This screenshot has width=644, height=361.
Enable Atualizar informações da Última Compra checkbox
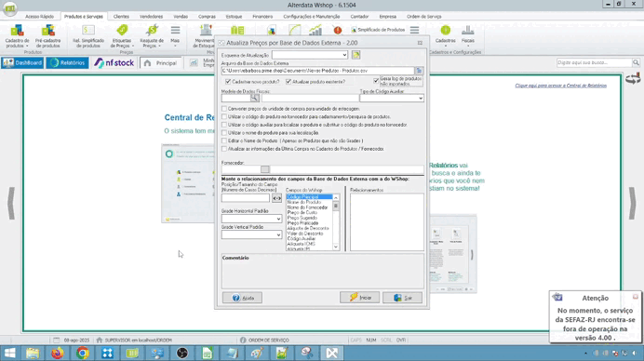point(224,149)
